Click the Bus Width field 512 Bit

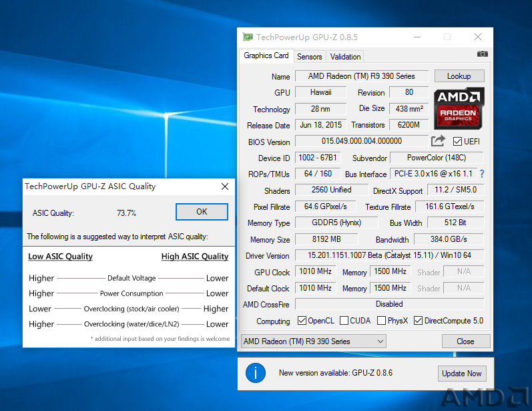pos(456,223)
